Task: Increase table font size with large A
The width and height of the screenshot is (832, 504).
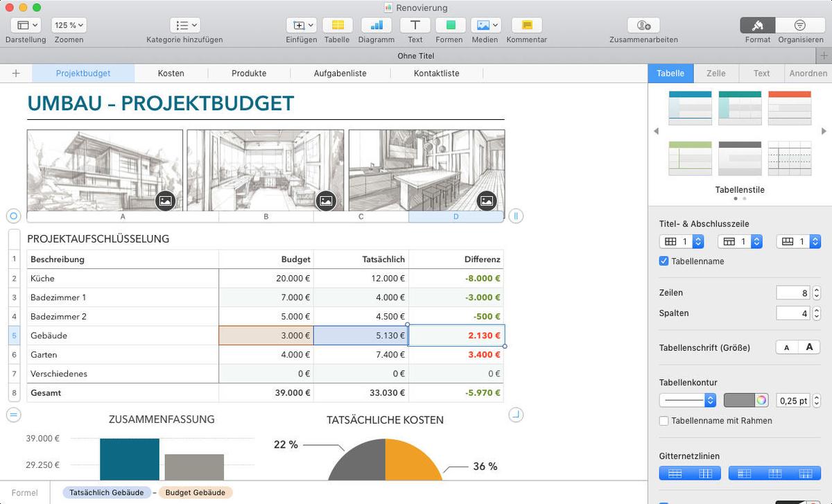Action: pos(809,347)
